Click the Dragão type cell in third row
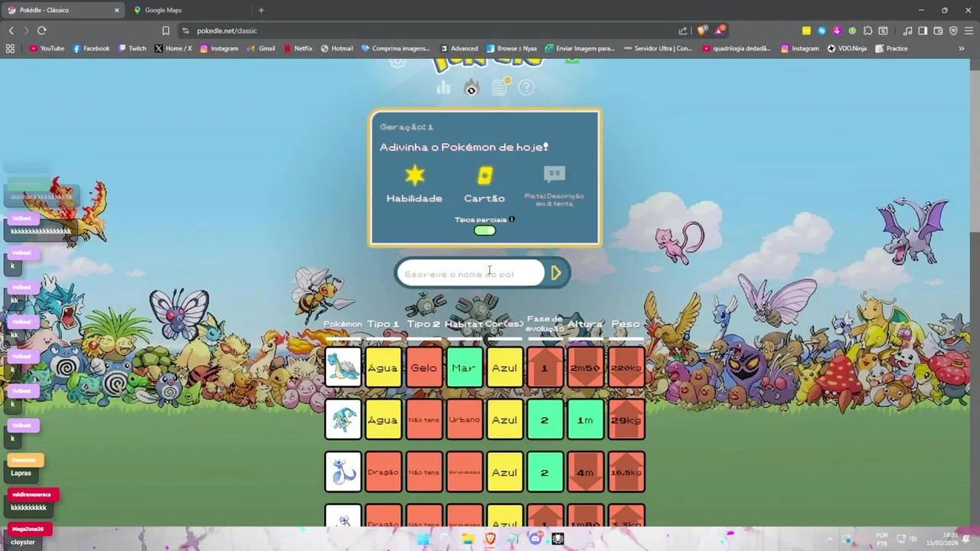The image size is (980, 551). 383,471
